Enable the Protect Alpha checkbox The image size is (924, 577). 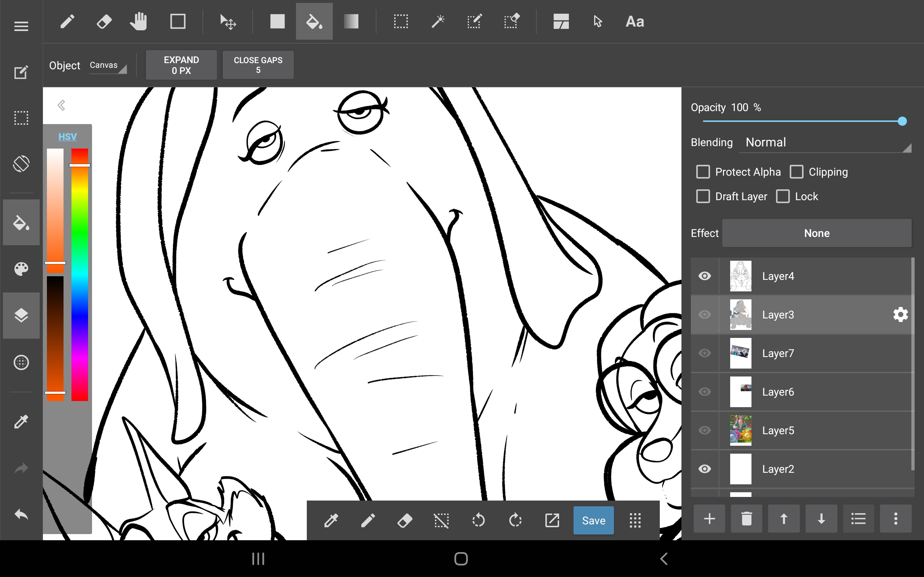click(x=703, y=172)
